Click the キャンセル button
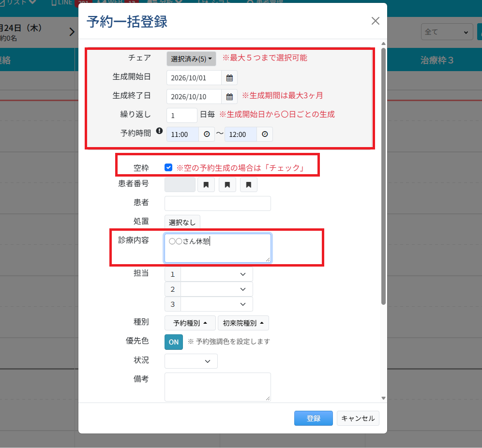The width and height of the screenshot is (482, 448). point(358,418)
